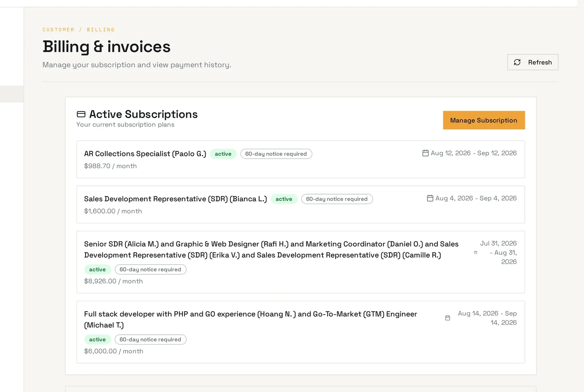Click the Billing & invoices heading
The image size is (584, 392).
coord(107,47)
